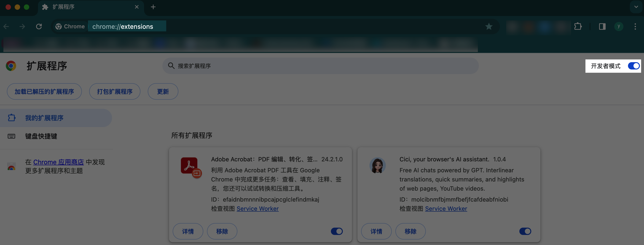This screenshot has height=245, width=644.
Task: Expand the tab search dropdown arrow
Action: 636,7
